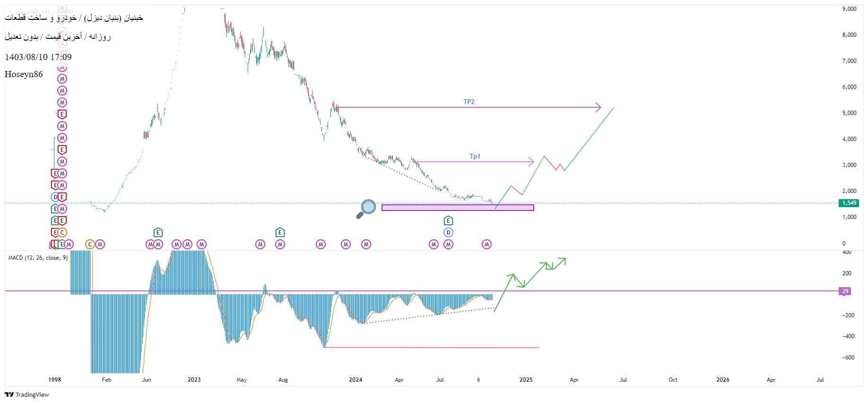The width and height of the screenshot is (868, 403).
Task: Click the M marker directly below blue D marker
Action: point(448,244)
